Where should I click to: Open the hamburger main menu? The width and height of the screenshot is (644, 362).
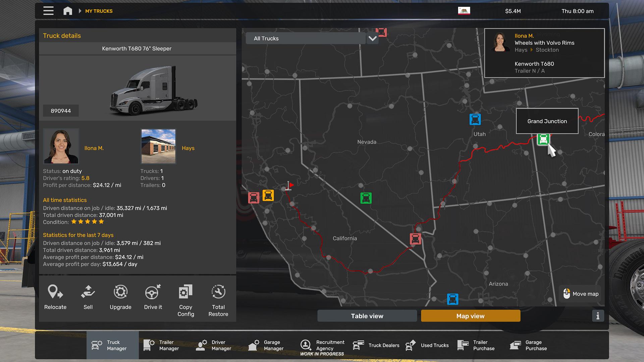point(48,11)
